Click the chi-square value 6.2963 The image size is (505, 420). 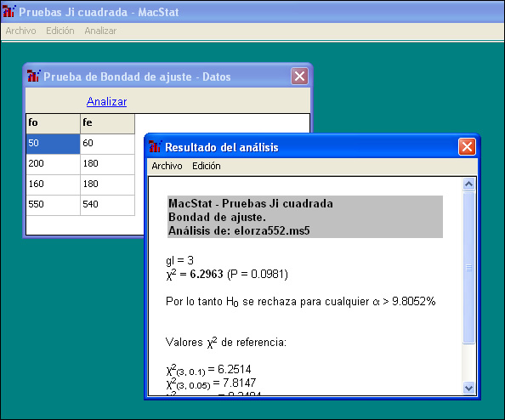207,274
